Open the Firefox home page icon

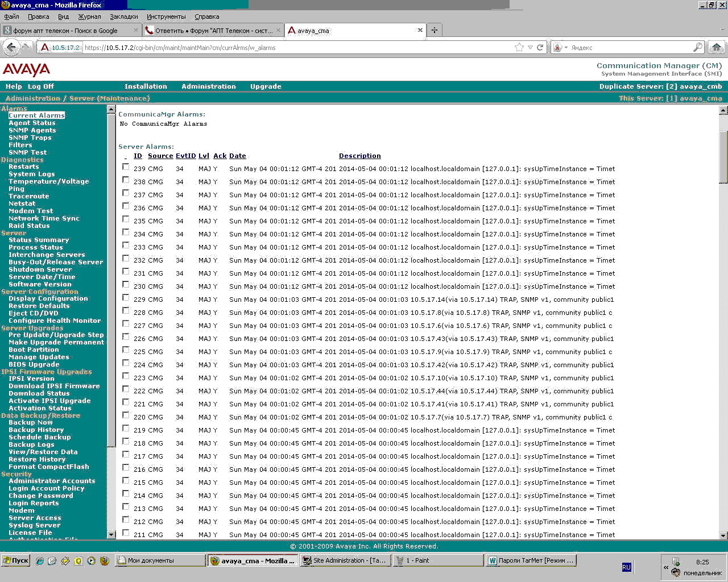[x=717, y=48]
